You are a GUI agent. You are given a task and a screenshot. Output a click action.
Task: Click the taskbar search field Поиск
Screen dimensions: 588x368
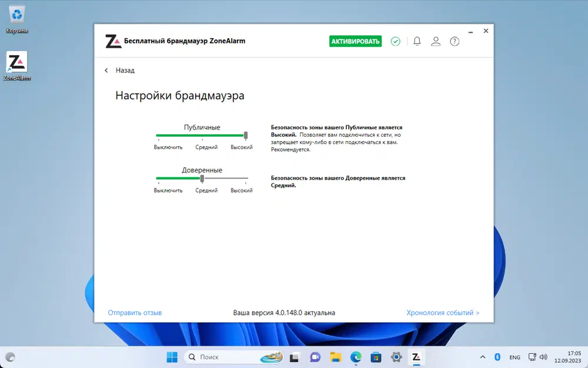233,357
